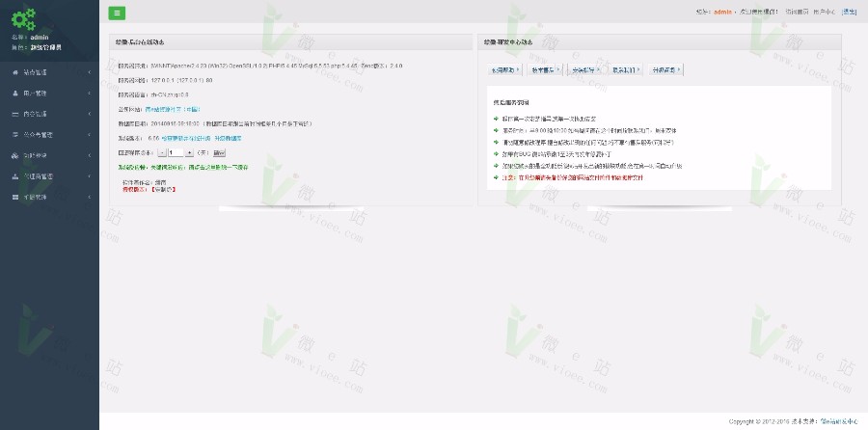Click the 联系我们 button
The image size is (868, 430).
pyautogui.click(x=626, y=69)
